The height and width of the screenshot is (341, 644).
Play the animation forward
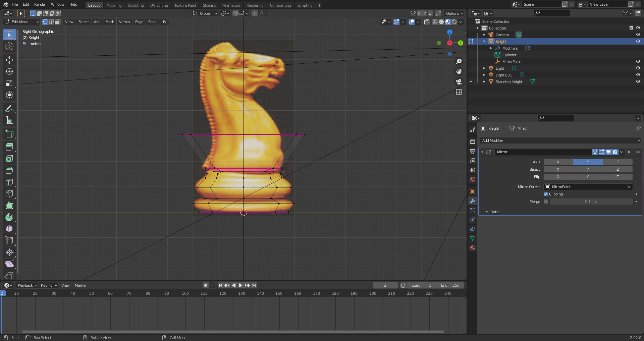tap(240, 285)
